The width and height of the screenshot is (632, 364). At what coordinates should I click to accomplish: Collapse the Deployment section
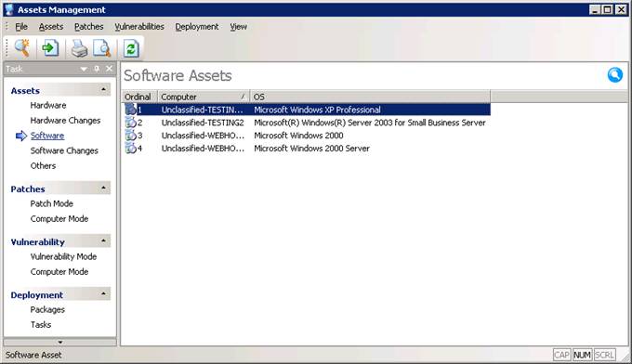click(x=103, y=293)
